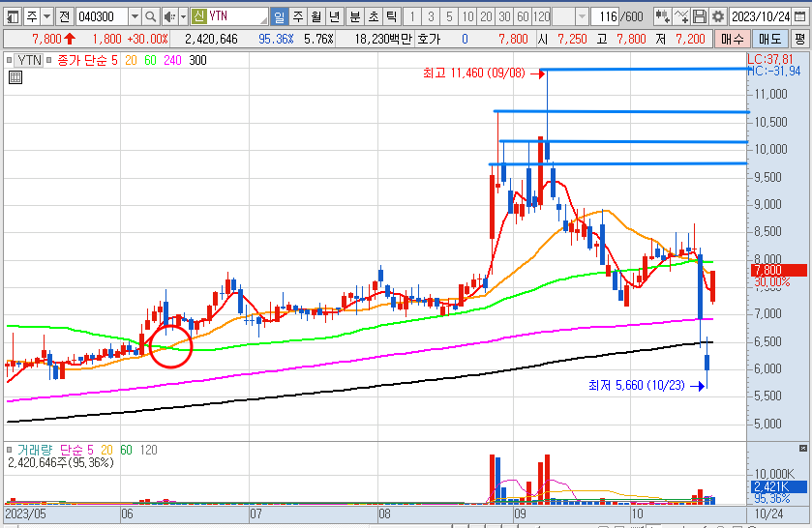
Task: Switch to 틱 tick chart period
Action: (392, 17)
